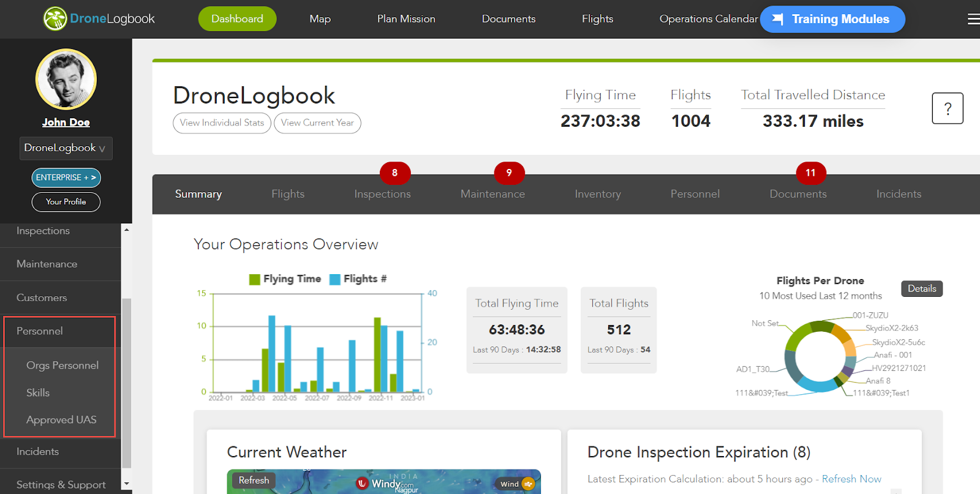Open the hamburger menu icon

click(973, 19)
